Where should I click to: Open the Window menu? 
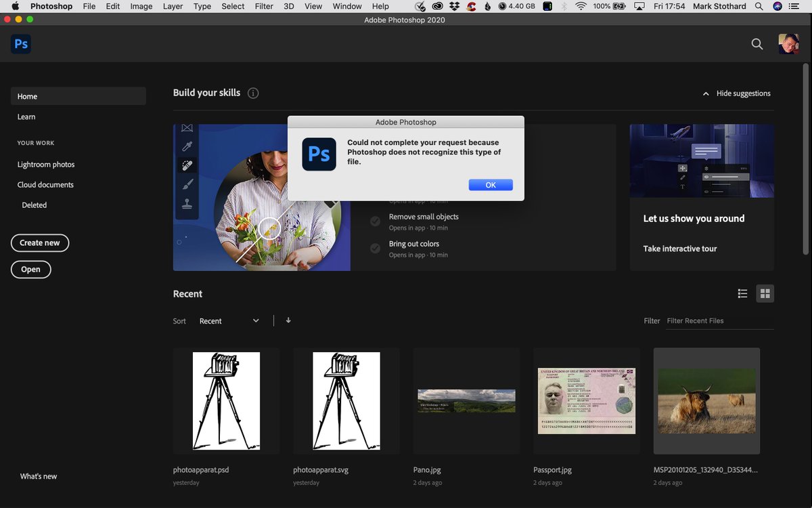(x=347, y=6)
